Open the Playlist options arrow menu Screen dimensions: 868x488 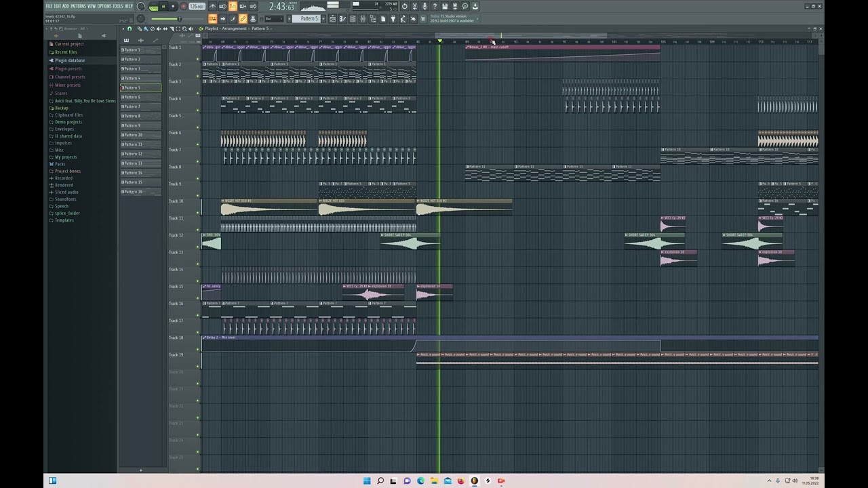[124, 28]
